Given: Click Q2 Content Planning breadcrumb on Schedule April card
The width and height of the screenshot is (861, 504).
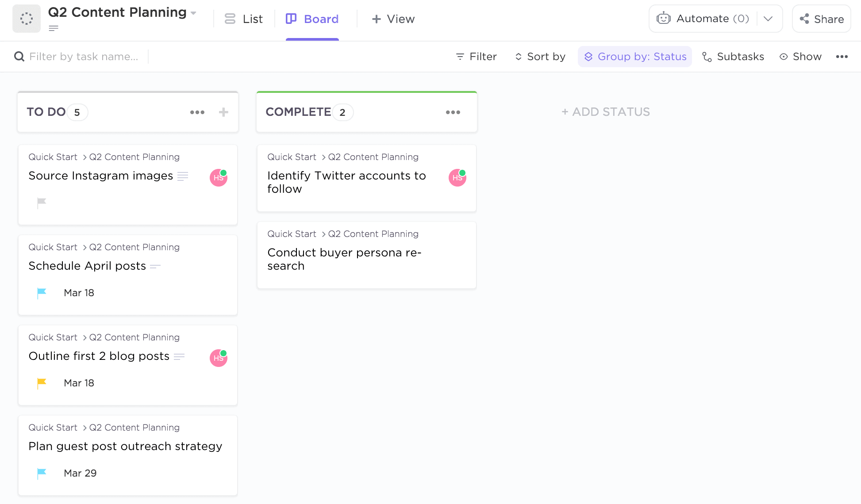Looking at the screenshot, I should tap(135, 247).
